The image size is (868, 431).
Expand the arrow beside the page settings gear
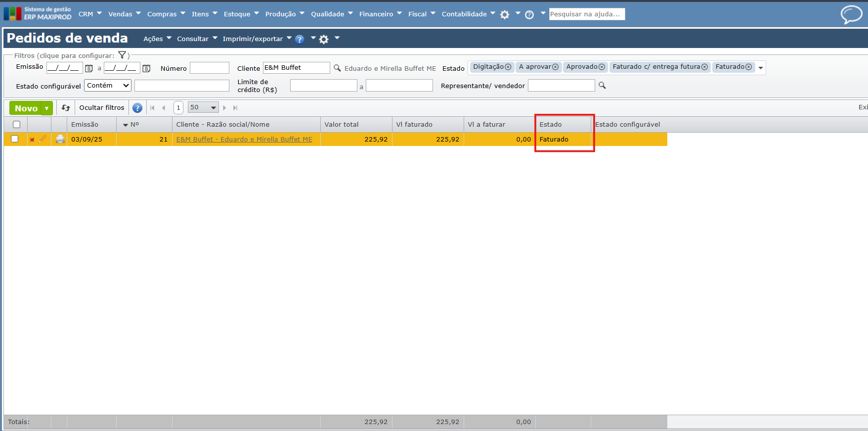[337, 38]
